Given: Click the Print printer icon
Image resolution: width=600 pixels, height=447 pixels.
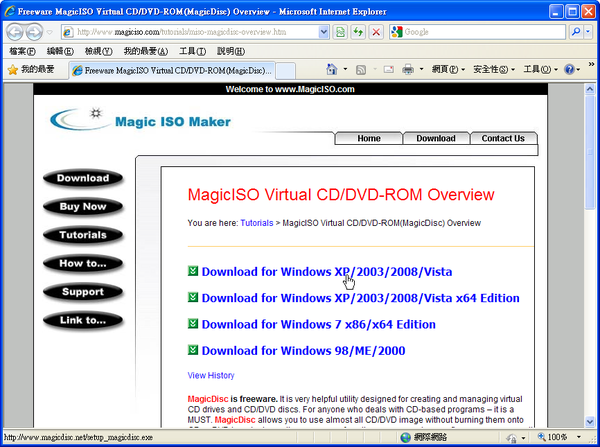Looking at the screenshot, I should pyautogui.click(x=408, y=70).
